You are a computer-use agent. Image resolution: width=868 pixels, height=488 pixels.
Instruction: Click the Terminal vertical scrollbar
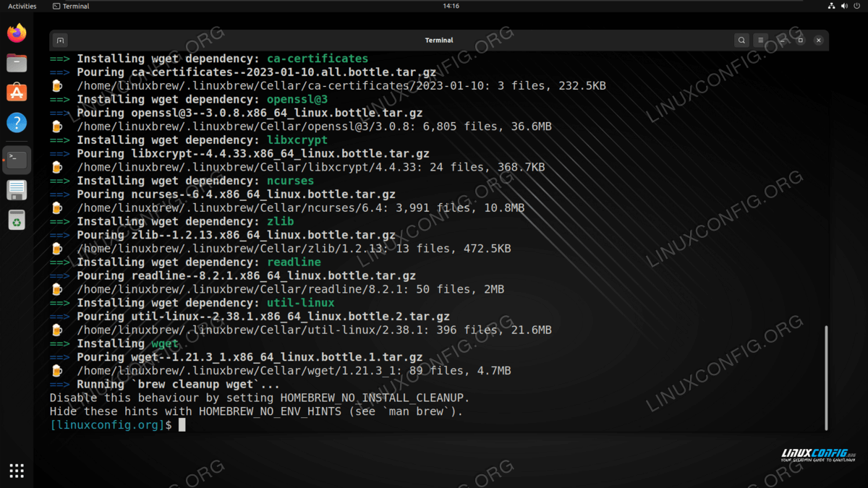(826, 377)
